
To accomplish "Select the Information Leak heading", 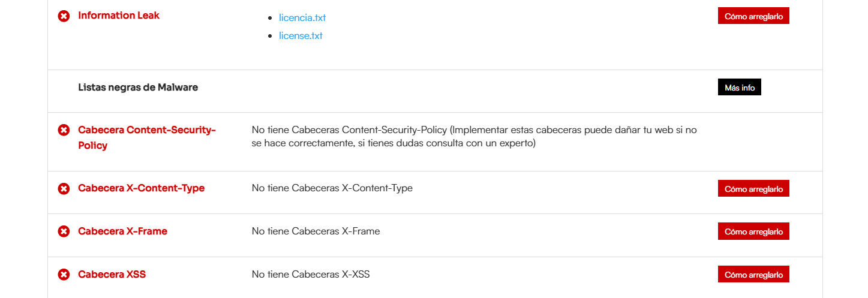I will [x=119, y=15].
